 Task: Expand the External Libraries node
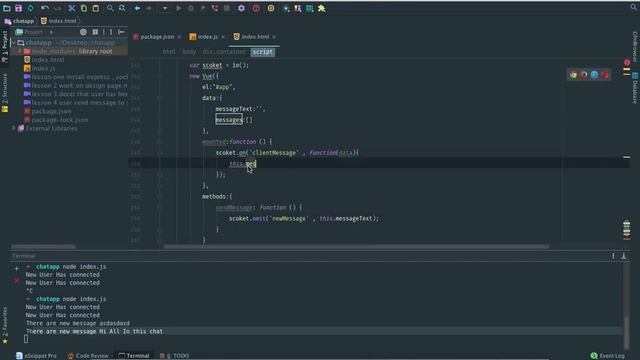(x=13, y=128)
